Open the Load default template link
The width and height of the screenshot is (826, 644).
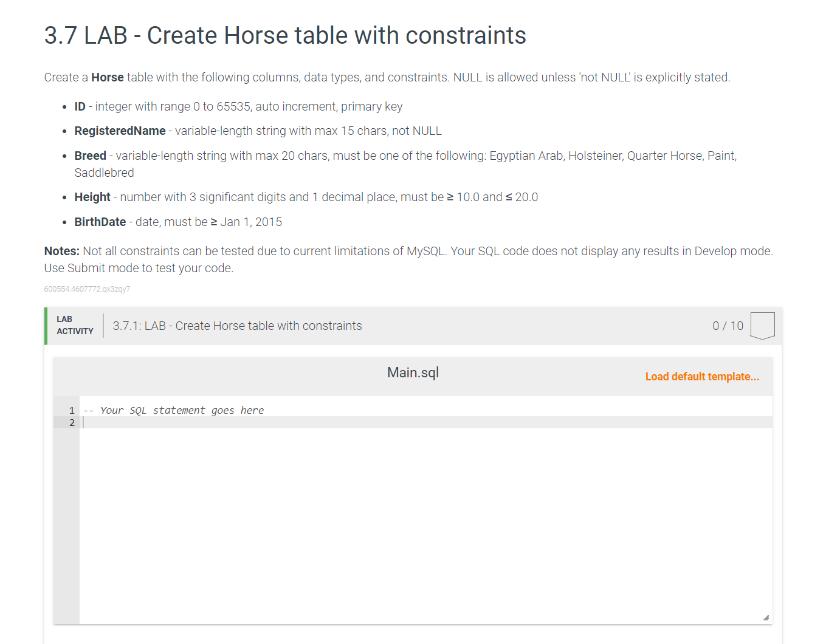[701, 376]
